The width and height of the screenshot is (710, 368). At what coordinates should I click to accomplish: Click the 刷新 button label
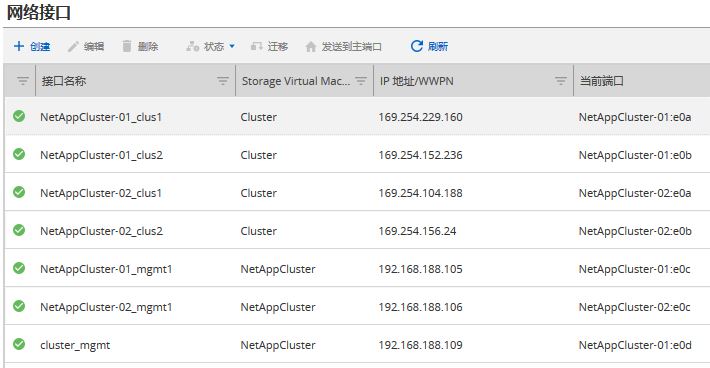tap(438, 47)
